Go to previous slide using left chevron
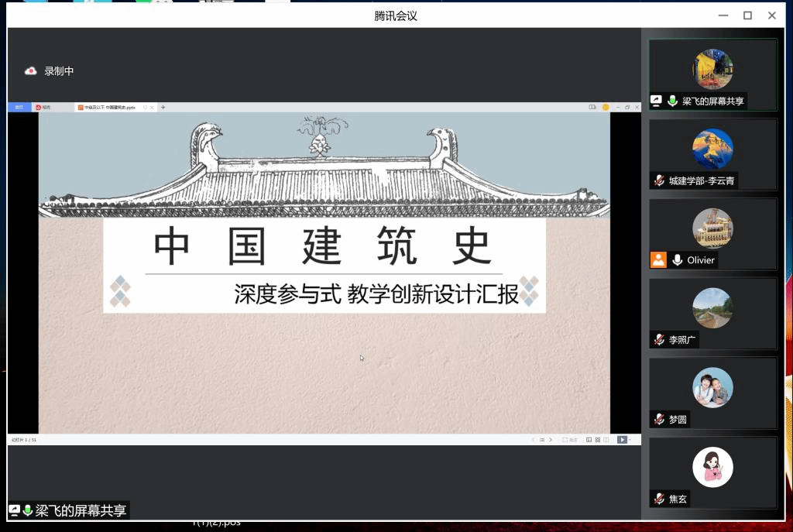 [x=533, y=440]
